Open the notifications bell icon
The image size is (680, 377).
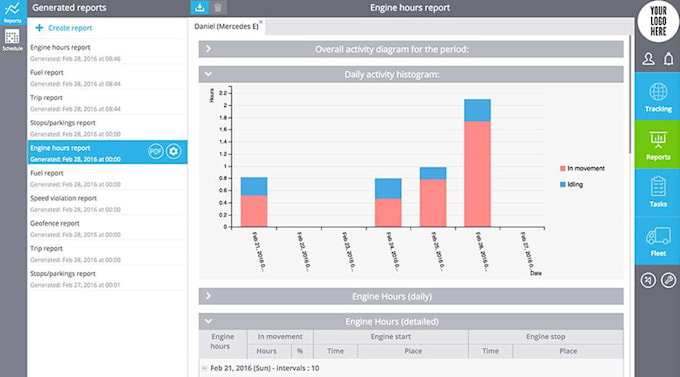coord(669,59)
